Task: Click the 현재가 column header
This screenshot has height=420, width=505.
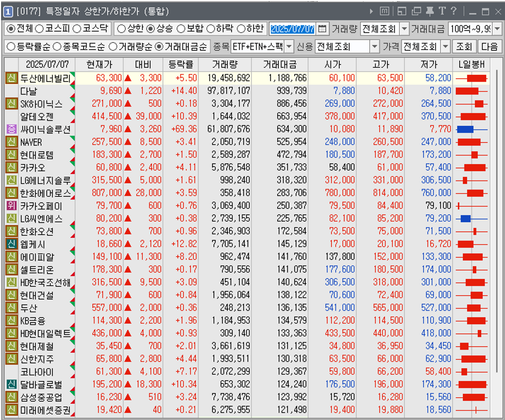Action: 99,64
